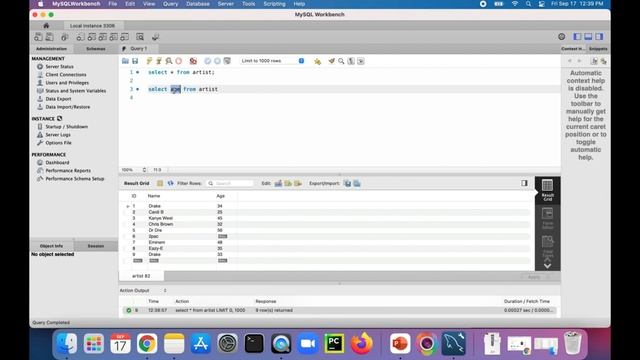Toggle the bottom output panel visibility
The width and height of the screenshot is (640, 360).
point(588,37)
